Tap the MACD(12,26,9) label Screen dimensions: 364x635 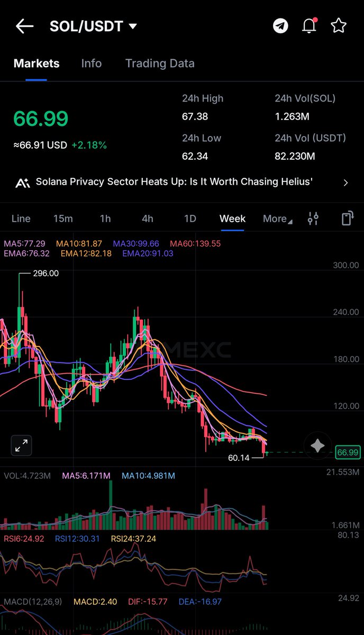click(x=33, y=602)
